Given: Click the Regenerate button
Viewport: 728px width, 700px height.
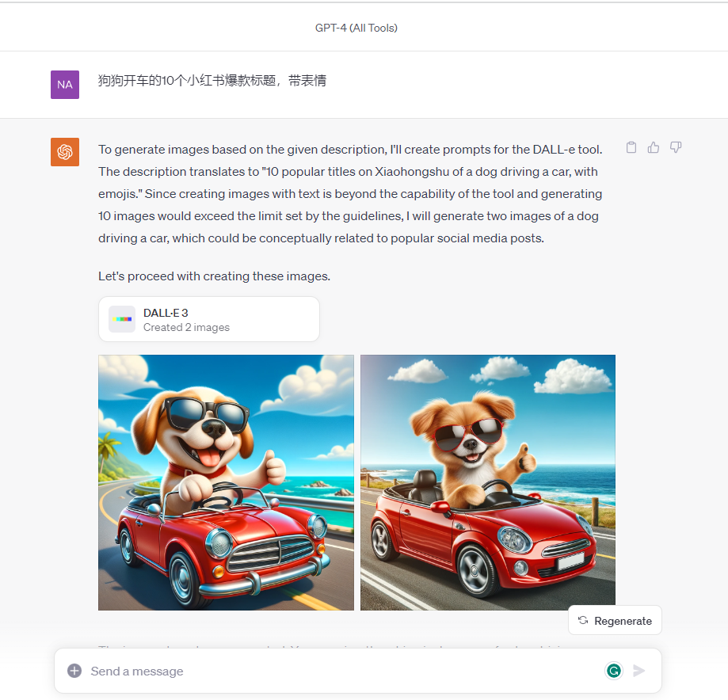Looking at the screenshot, I should point(615,620).
